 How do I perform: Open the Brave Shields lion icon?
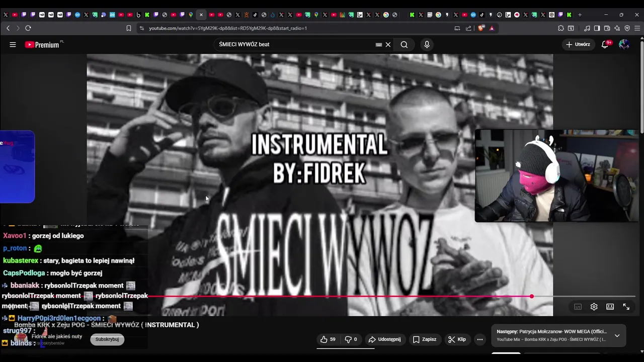[x=481, y=28]
